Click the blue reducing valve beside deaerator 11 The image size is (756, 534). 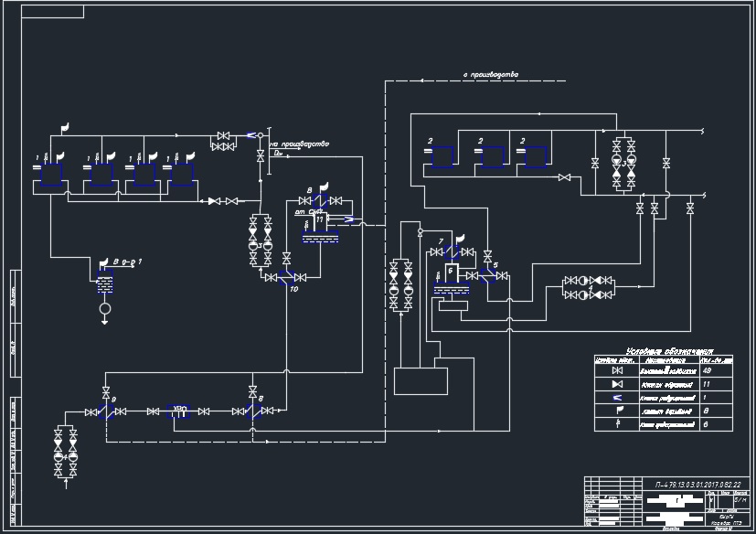coord(348,219)
